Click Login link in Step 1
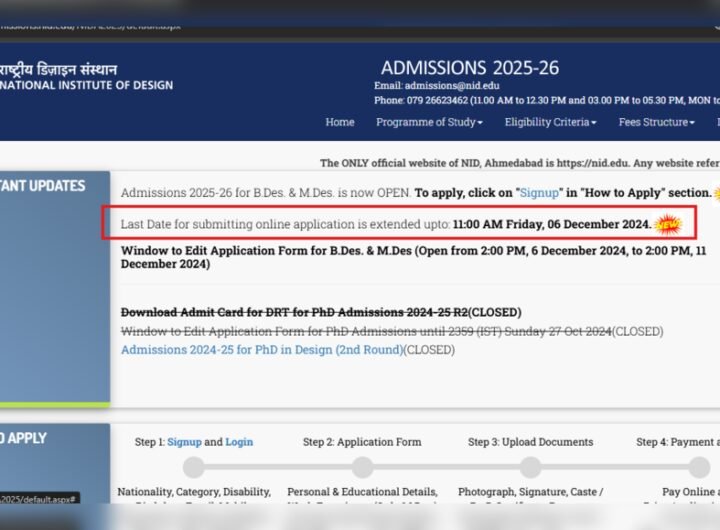The height and width of the screenshot is (530, 720). 239,442
